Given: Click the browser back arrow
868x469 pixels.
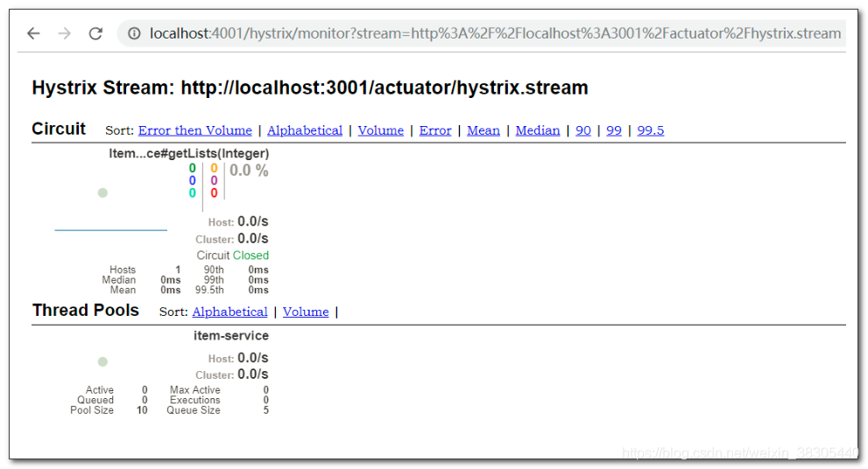Looking at the screenshot, I should click(x=33, y=34).
